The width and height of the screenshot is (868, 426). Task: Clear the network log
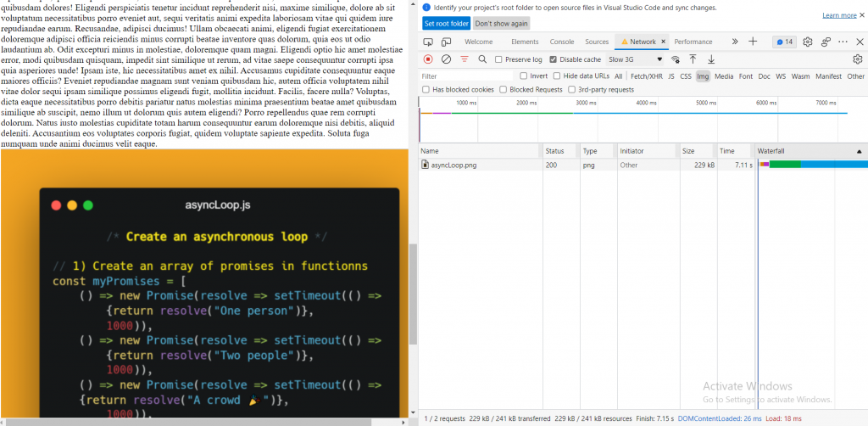pos(446,59)
